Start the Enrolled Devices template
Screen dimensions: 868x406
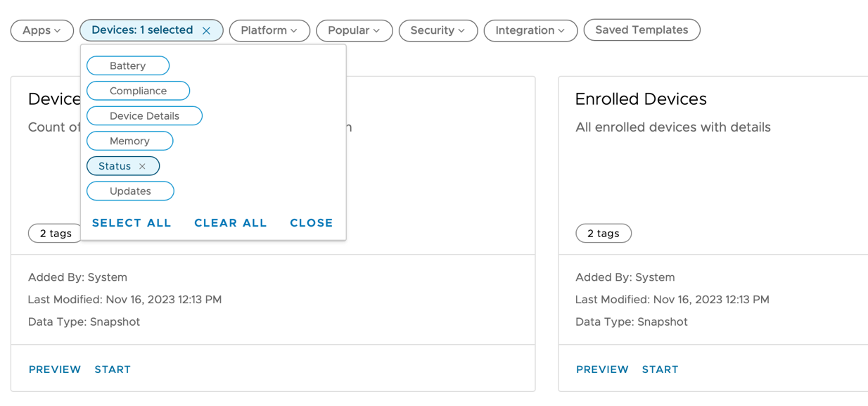point(660,369)
